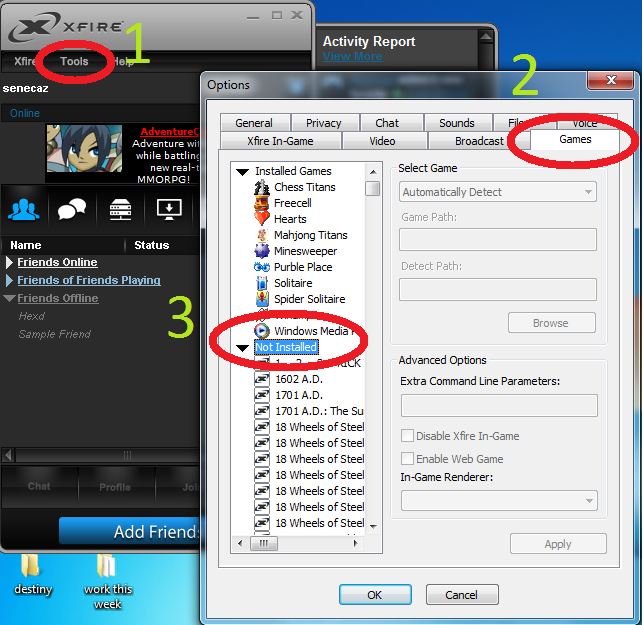This screenshot has height=625, width=643.
Task: Open the servers tab icon in Xfire
Action: click(x=120, y=209)
